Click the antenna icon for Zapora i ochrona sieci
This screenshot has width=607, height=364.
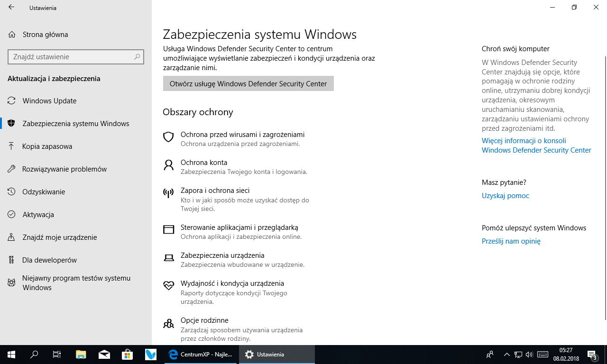click(168, 193)
